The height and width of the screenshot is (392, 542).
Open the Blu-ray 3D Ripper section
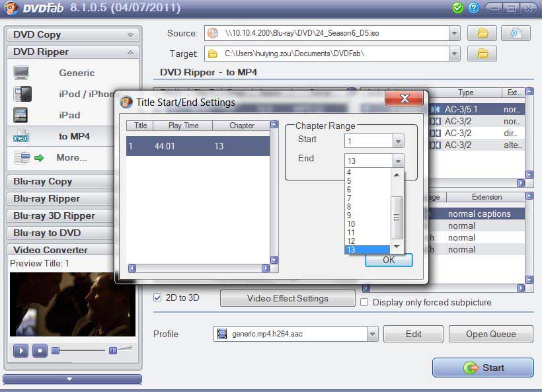pos(61,216)
